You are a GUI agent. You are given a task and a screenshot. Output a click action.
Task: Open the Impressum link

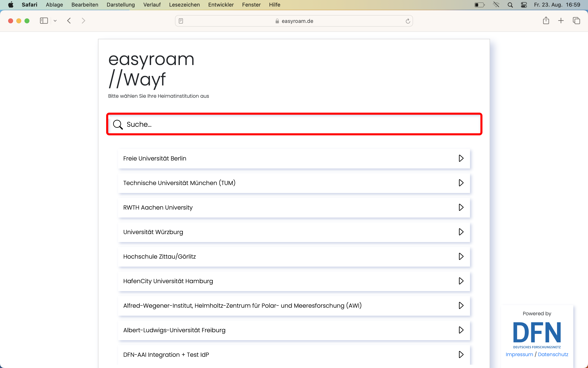pyautogui.click(x=519, y=354)
